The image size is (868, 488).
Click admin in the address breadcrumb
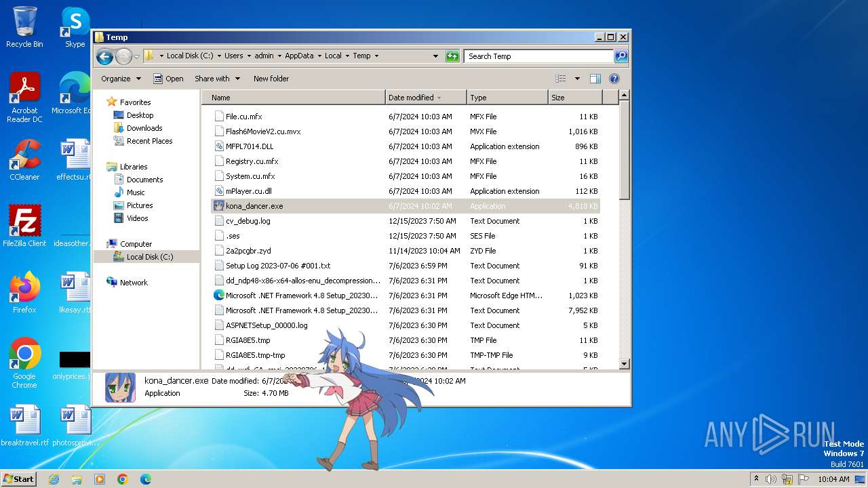pyautogui.click(x=264, y=56)
